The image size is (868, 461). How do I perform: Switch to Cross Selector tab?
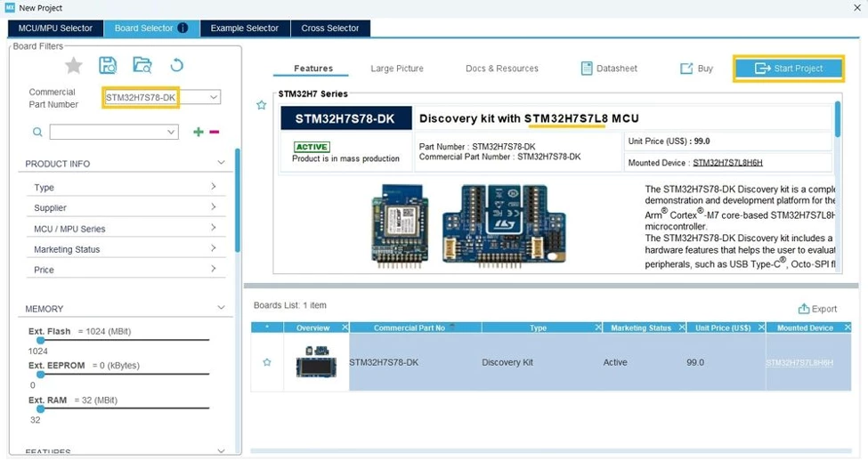330,28
